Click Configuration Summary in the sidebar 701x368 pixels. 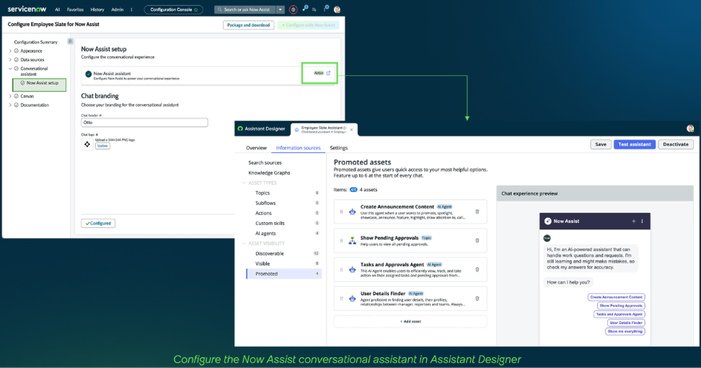click(36, 42)
